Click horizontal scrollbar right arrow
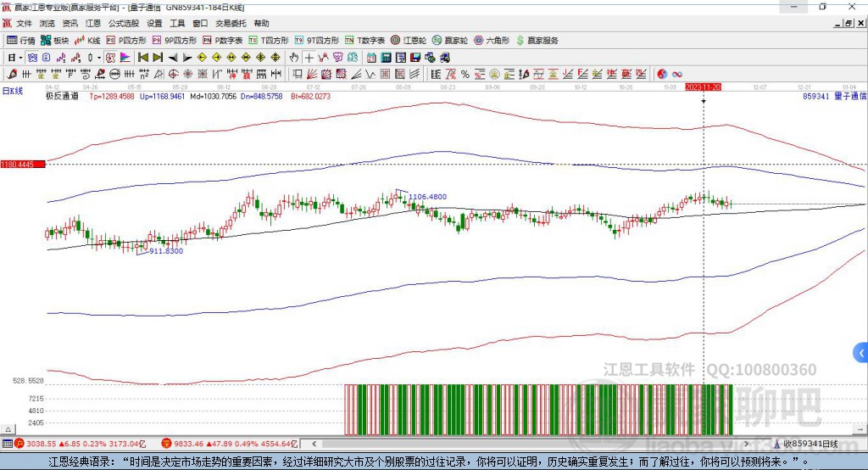 (x=746, y=444)
